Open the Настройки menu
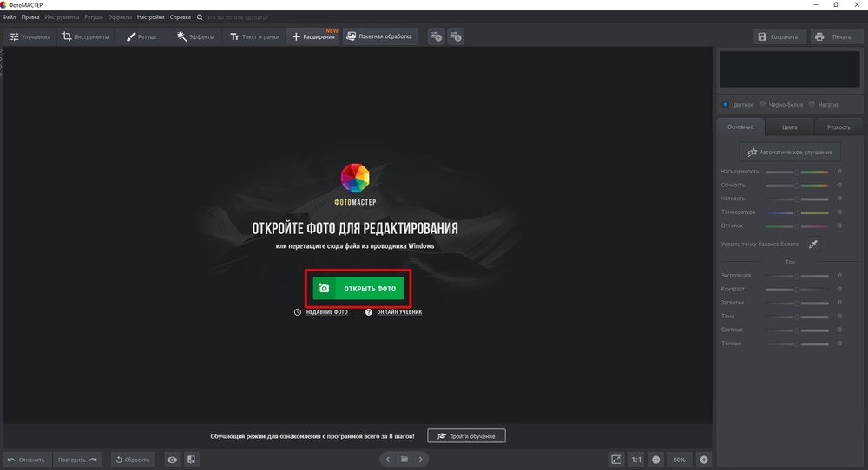Image resolution: width=868 pixels, height=470 pixels. point(150,17)
